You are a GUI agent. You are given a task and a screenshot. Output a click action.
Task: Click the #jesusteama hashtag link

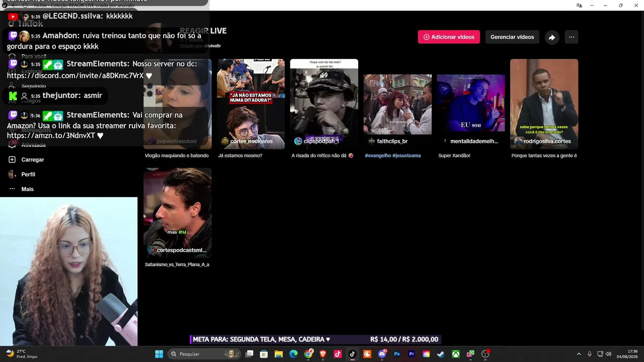tap(407, 156)
